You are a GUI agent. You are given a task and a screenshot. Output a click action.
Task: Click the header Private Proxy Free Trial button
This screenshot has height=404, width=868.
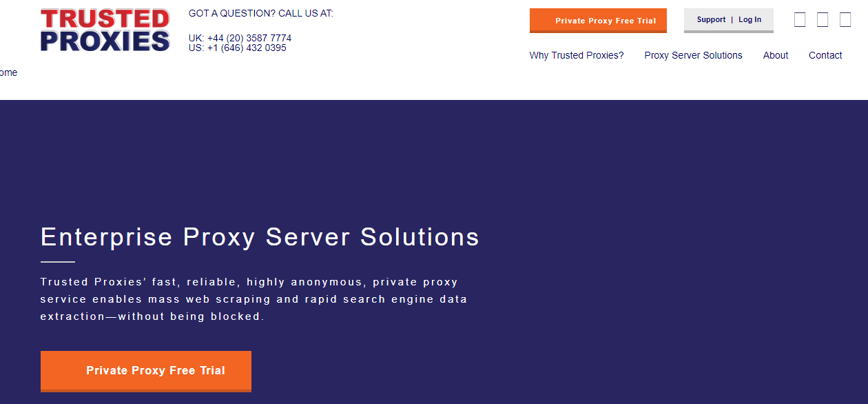pyautogui.click(x=598, y=21)
